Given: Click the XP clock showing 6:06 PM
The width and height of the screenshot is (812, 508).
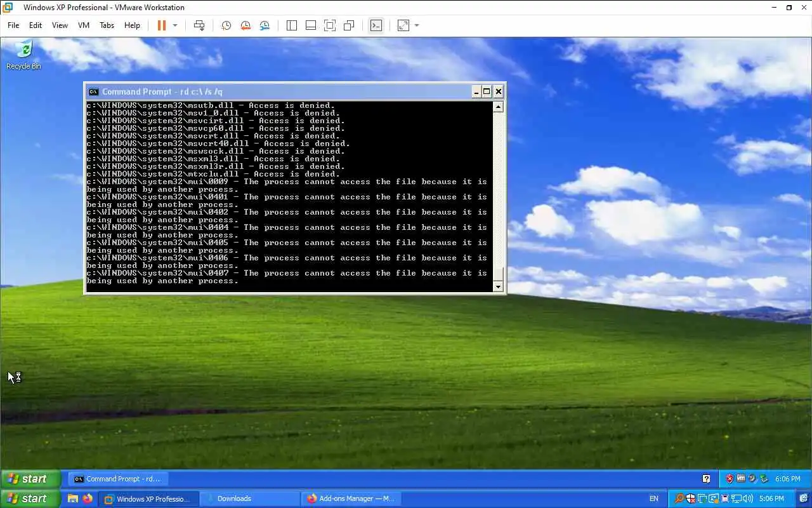Looking at the screenshot, I should (787, 479).
